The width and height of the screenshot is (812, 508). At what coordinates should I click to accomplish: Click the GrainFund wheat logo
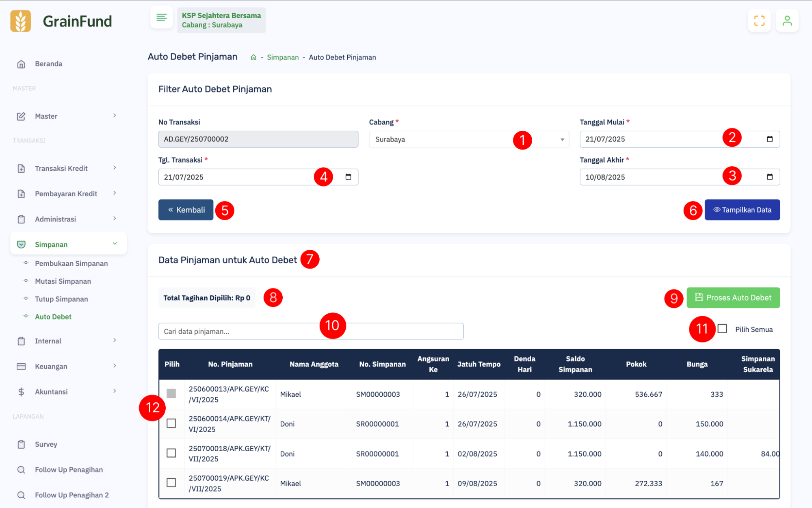point(21,21)
